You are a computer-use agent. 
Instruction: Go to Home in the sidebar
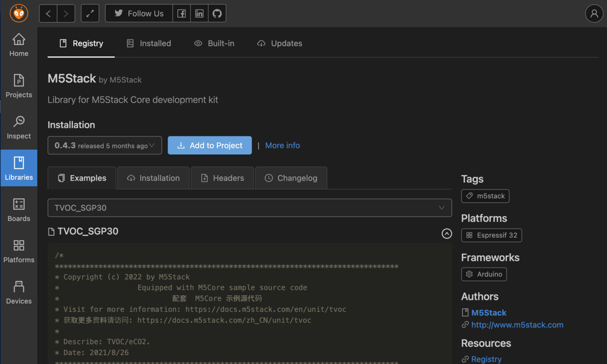point(19,45)
